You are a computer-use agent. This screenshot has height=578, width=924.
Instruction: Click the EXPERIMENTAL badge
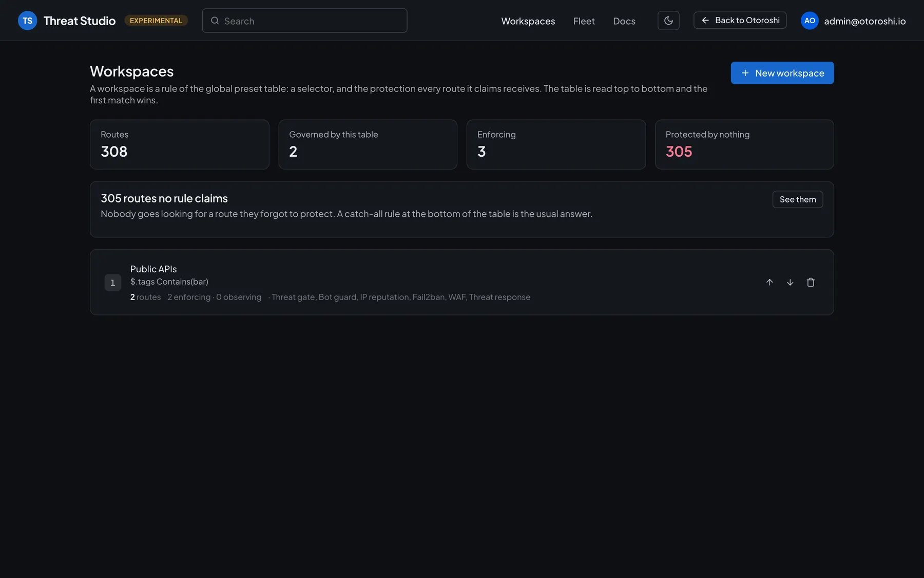click(156, 21)
